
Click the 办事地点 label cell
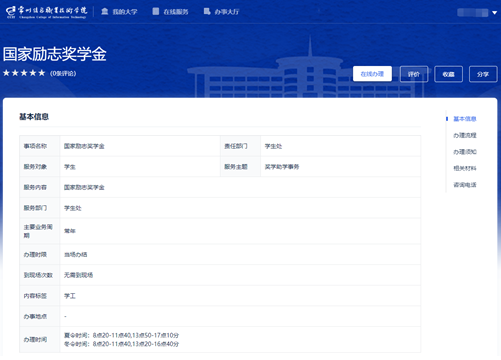pos(40,316)
